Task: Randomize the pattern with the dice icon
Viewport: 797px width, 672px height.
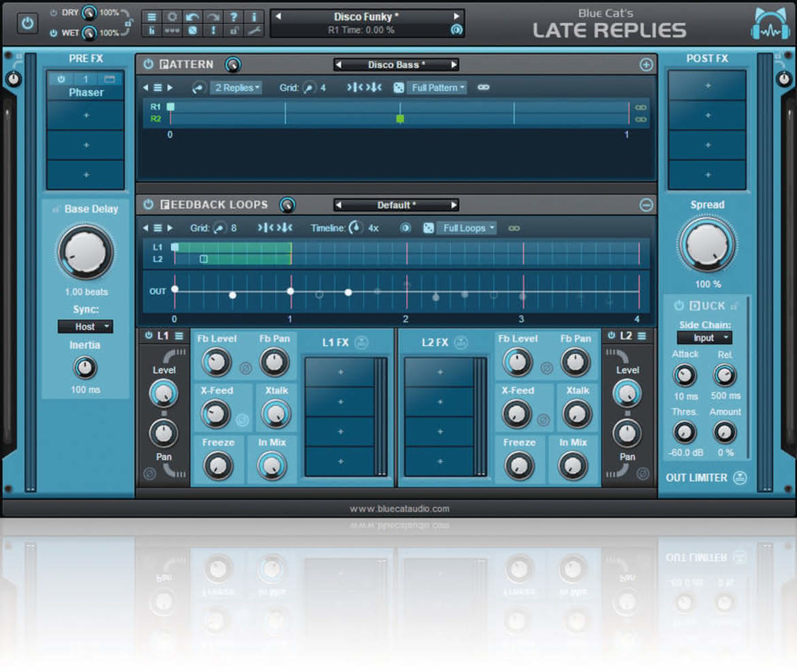Action: click(399, 88)
